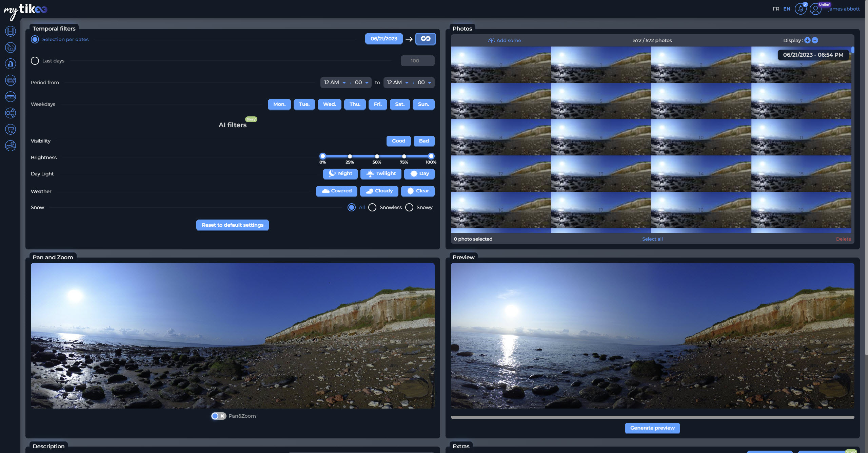
Task: Choose Snowy in the Snow filter
Action: [409, 207]
